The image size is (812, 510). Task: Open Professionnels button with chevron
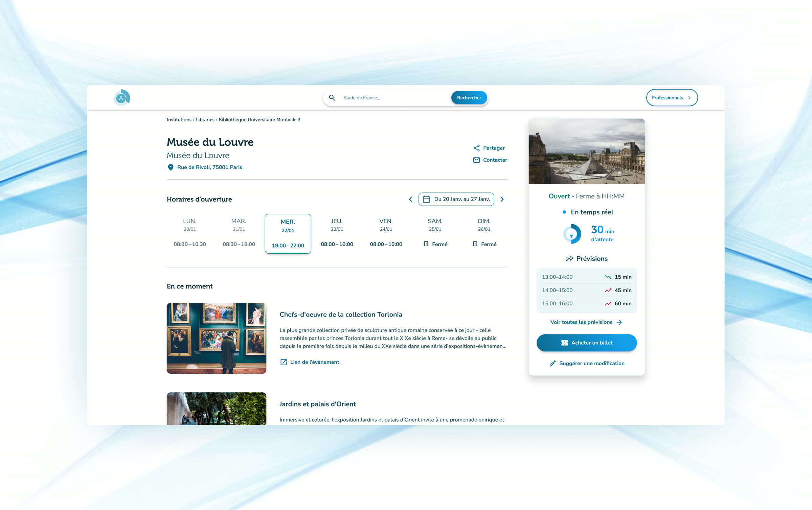(672, 98)
